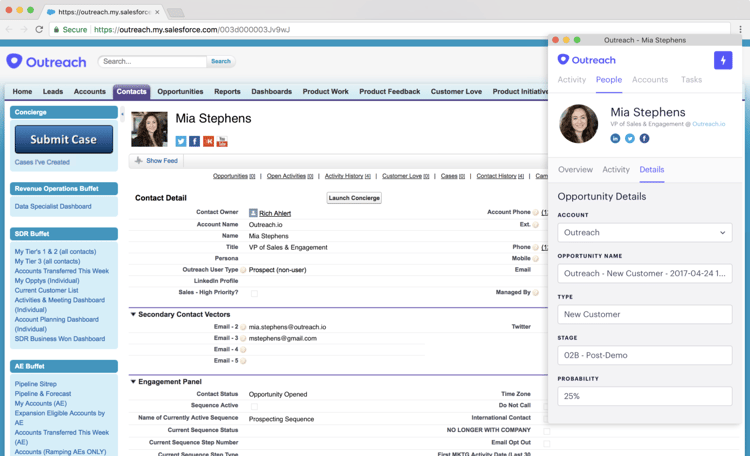Toggle the Sales - High Priority checkbox
This screenshot has height=456, width=750.
pyautogui.click(x=254, y=293)
